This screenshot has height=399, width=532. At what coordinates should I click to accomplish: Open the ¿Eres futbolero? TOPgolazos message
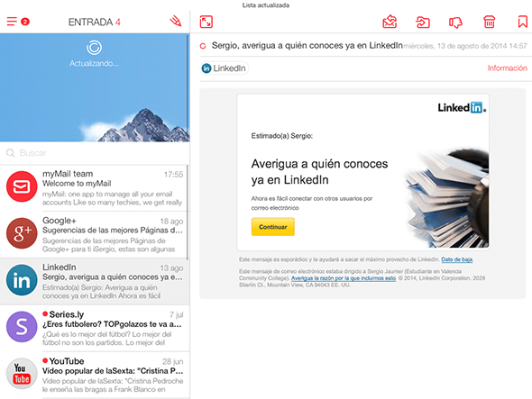[95, 328]
